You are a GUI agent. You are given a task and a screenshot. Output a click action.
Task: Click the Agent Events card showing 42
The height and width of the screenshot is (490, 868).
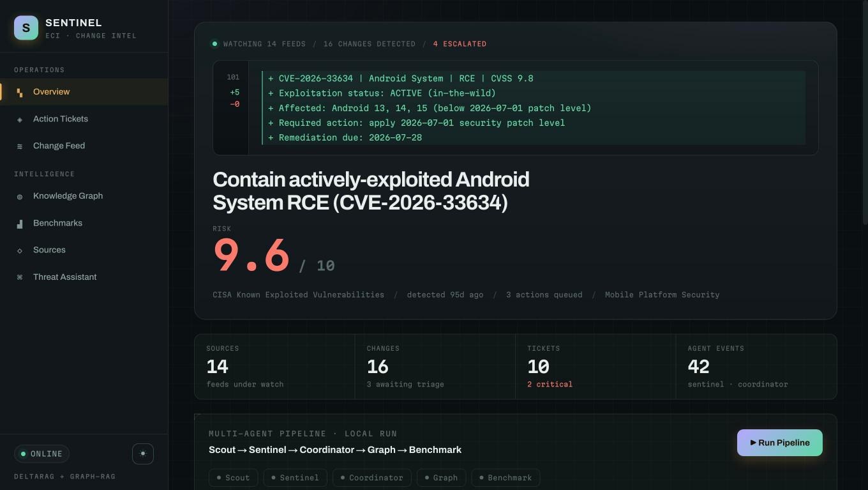[756, 367]
